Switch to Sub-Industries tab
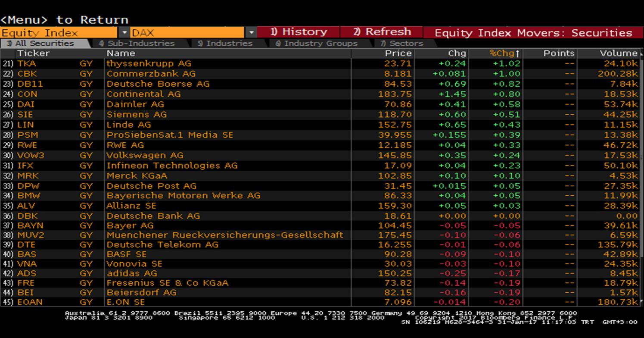The height and width of the screenshot is (338, 644). click(x=137, y=44)
